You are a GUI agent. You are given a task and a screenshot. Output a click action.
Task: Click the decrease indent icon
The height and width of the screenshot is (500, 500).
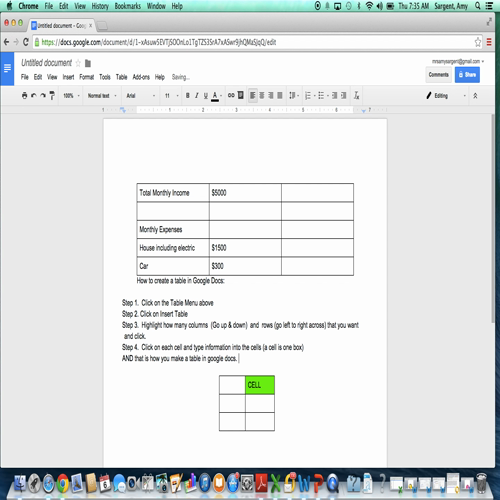pyautogui.click(x=334, y=96)
